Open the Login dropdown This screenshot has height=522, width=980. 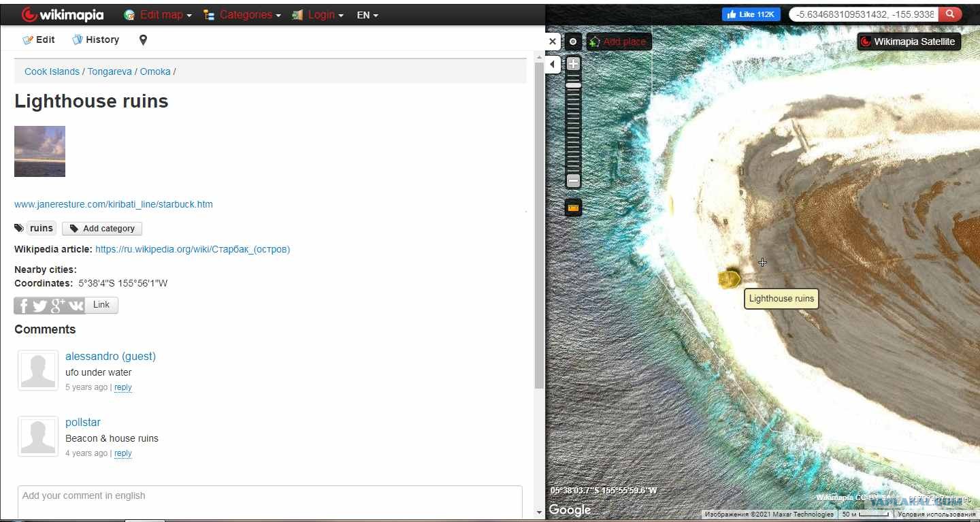[x=317, y=14]
